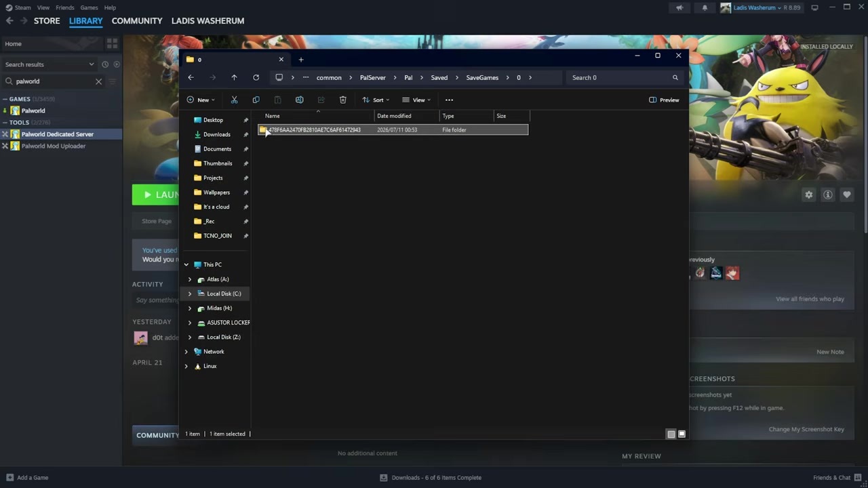Click Explorer's Refresh button
868x488 pixels.
pos(256,77)
